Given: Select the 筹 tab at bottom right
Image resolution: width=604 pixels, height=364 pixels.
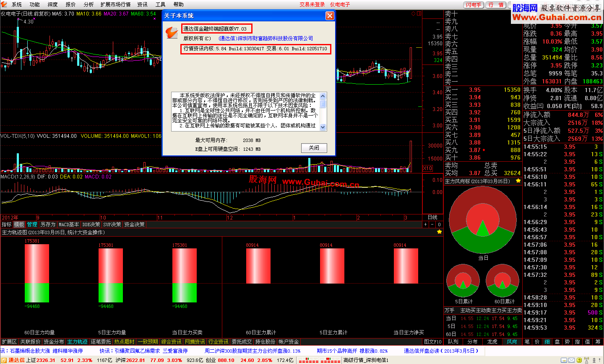Looking at the screenshot, I should [x=598, y=342].
